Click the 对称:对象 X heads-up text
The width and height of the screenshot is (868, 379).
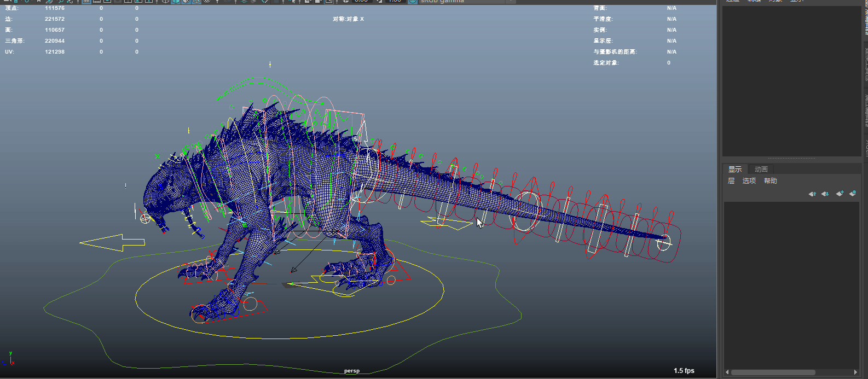348,19
